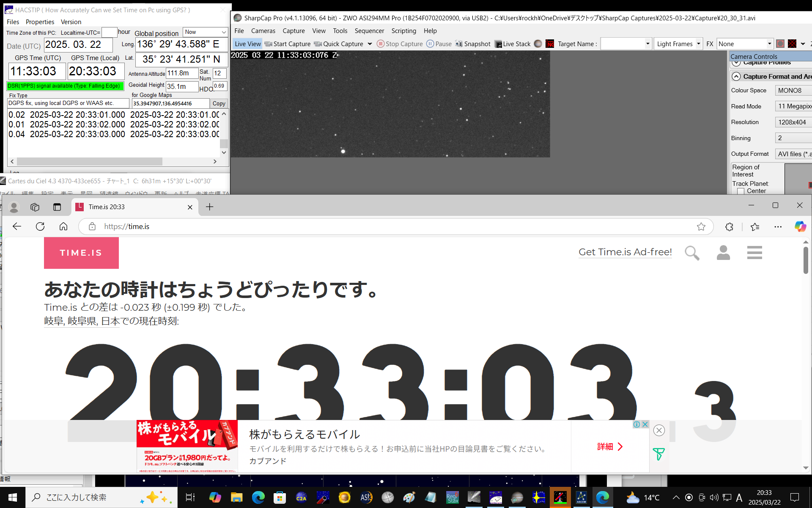Open the Sequencer menu in SharpCap
This screenshot has width=812, height=508.
pos(369,31)
